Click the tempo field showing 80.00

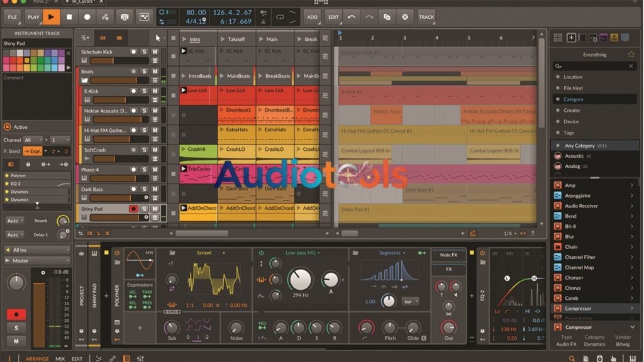(x=196, y=11)
